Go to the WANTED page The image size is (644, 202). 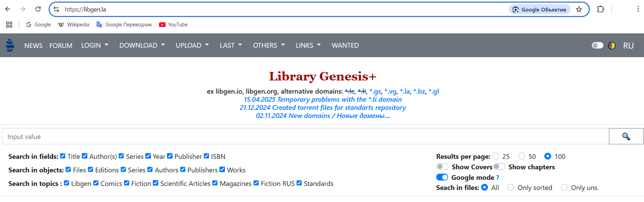345,45
